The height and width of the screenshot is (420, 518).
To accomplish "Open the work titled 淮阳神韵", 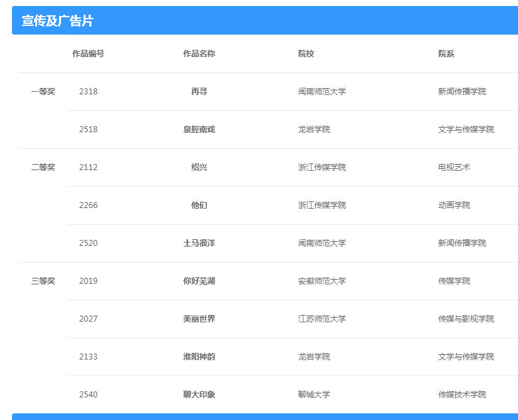I will click(199, 357).
